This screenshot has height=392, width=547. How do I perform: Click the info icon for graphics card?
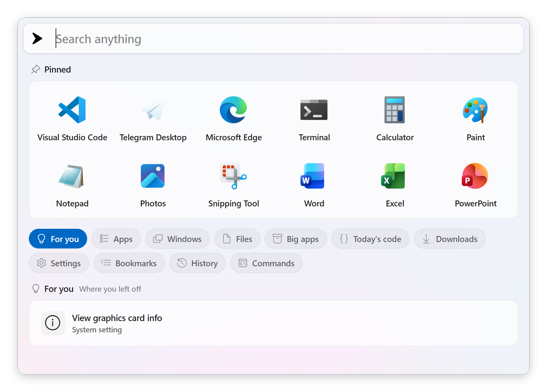(53, 323)
